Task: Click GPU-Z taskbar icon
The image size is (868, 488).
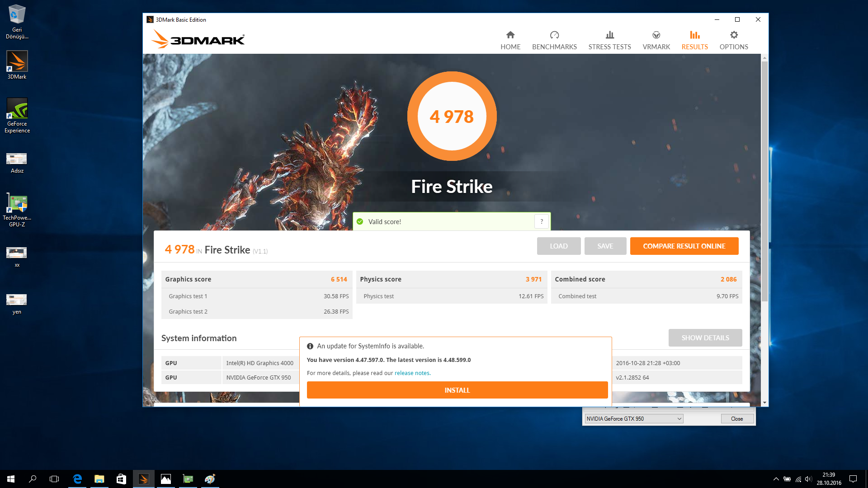Action: pyautogui.click(x=188, y=479)
